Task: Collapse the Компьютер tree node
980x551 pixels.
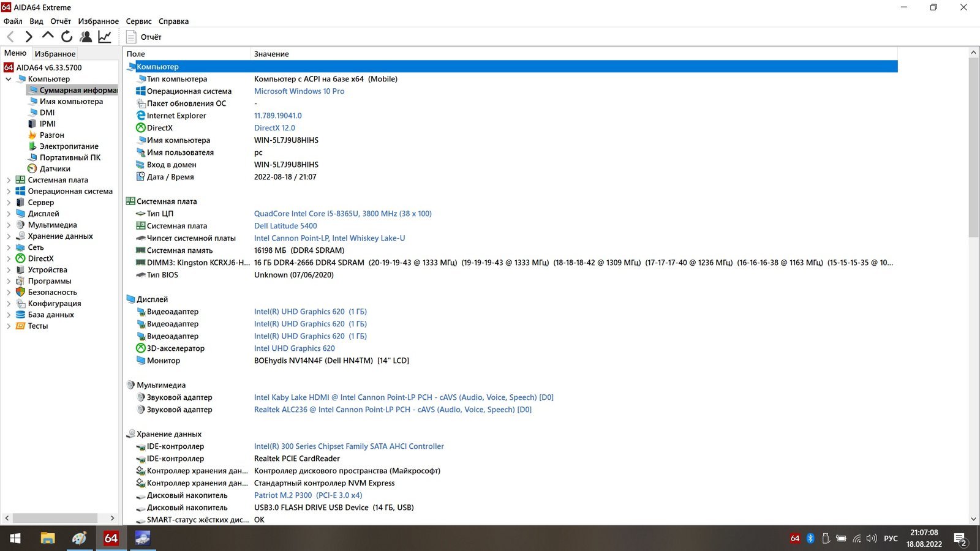Action: click(x=9, y=79)
